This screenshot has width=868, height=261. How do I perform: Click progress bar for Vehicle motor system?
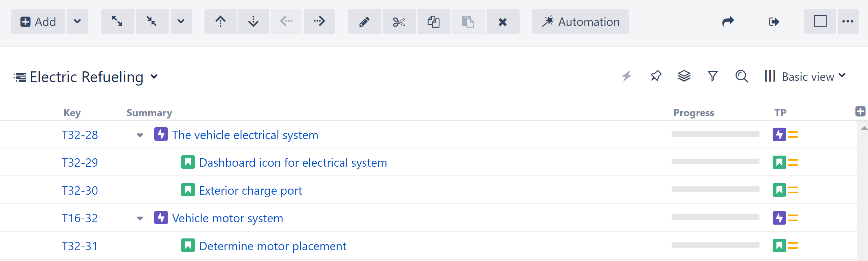(x=715, y=217)
